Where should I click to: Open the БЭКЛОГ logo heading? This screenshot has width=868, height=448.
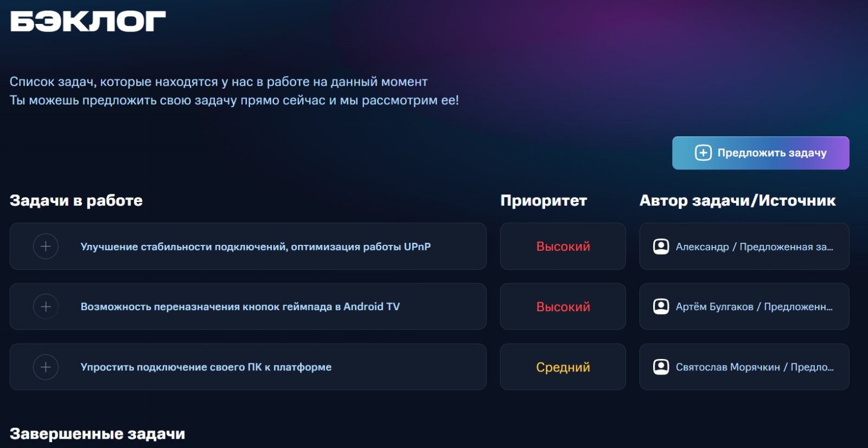click(x=88, y=22)
